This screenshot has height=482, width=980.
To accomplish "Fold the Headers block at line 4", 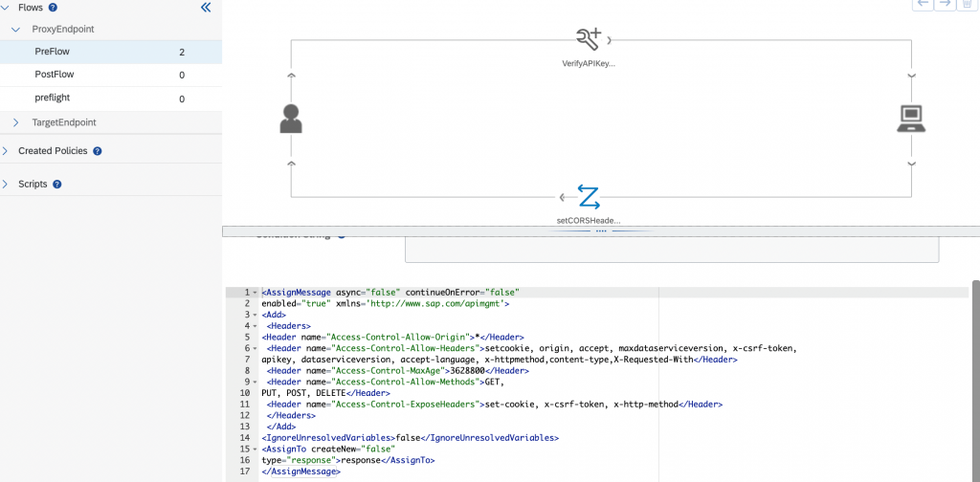I will tap(255, 326).
